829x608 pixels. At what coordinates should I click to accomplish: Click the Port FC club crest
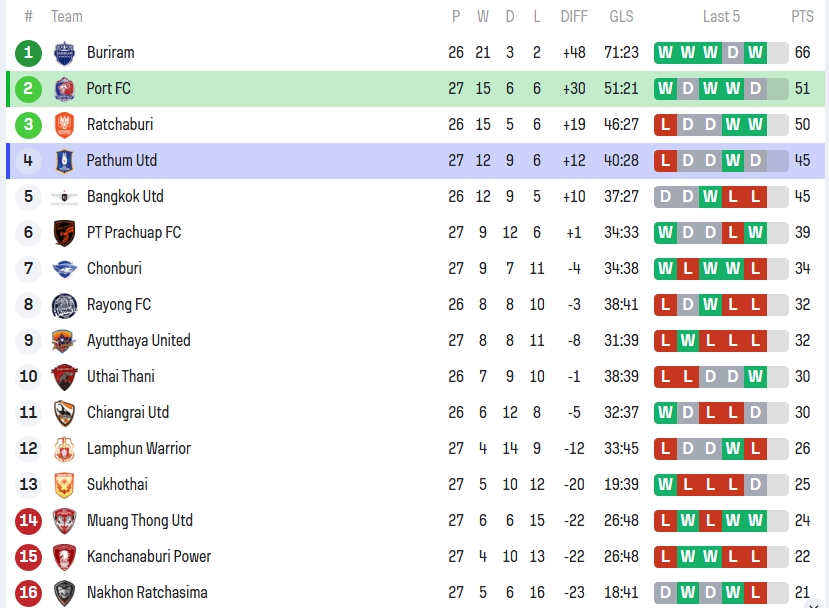click(64, 89)
